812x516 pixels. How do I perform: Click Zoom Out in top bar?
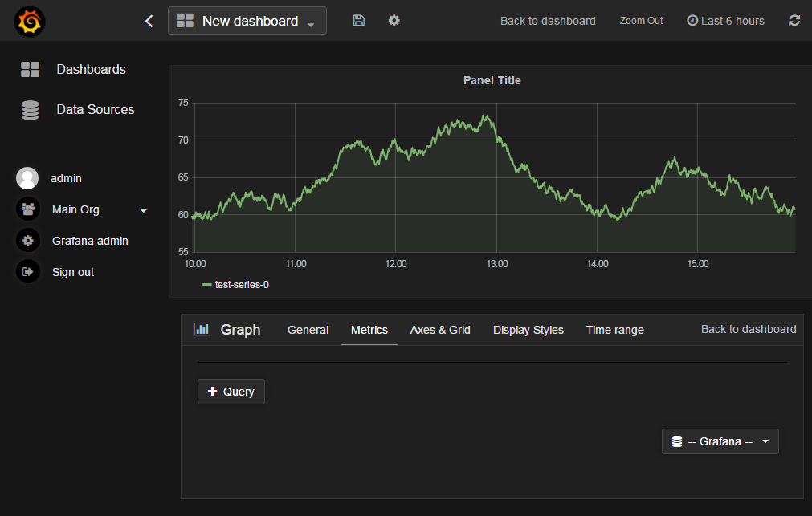click(x=641, y=21)
